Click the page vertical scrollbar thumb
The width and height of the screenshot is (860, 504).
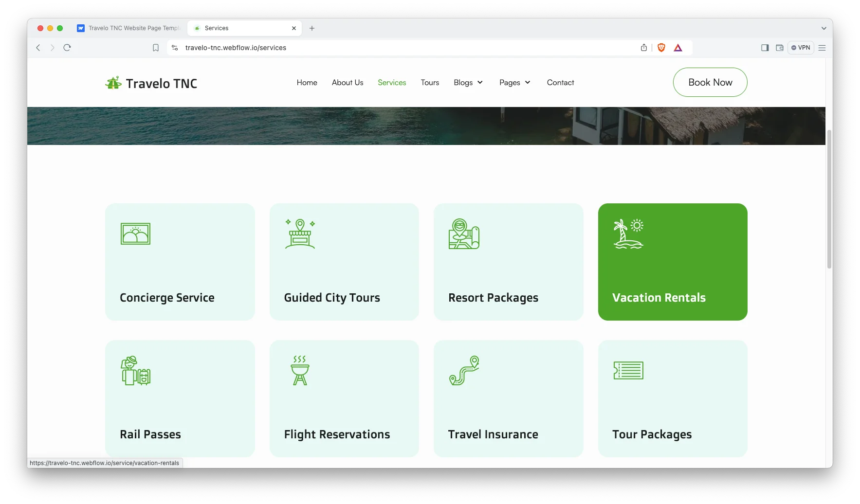pos(829,199)
